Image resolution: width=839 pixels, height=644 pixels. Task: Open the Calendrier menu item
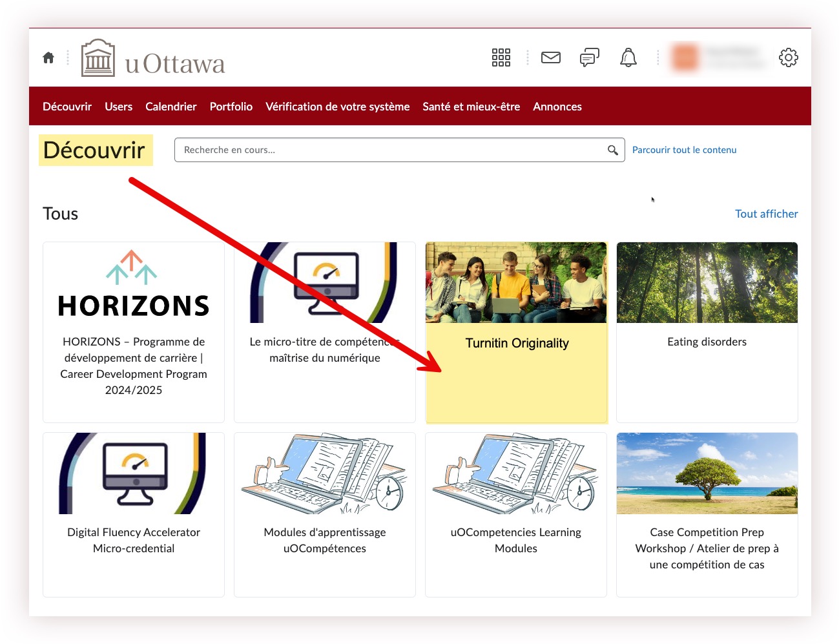tap(171, 107)
